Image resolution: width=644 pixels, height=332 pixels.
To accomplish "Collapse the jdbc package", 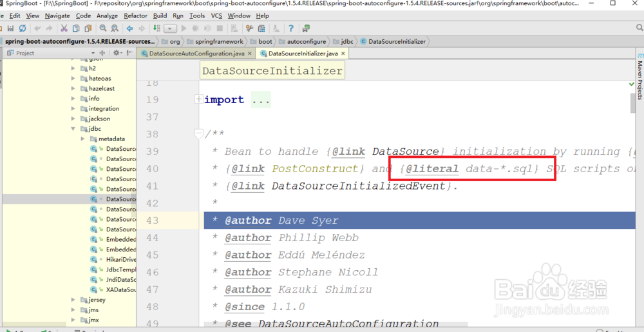I will tap(73, 128).
